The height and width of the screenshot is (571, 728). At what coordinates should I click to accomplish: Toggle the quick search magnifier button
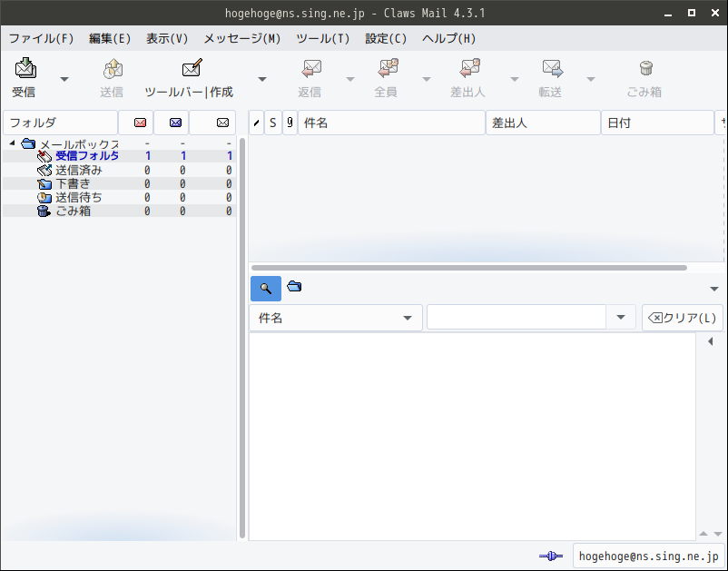click(x=266, y=289)
